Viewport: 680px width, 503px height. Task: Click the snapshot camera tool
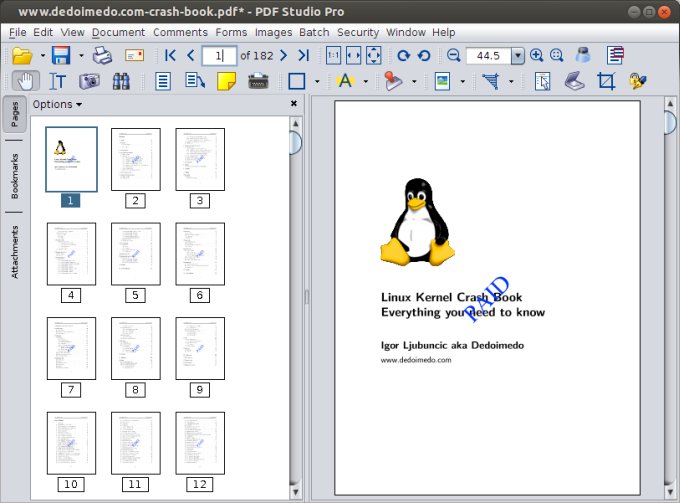tap(90, 82)
